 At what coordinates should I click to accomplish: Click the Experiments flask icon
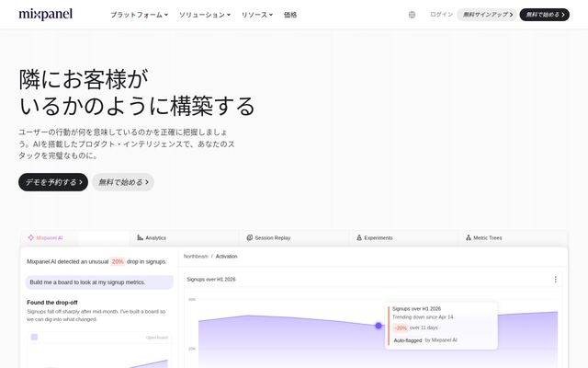(359, 237)
